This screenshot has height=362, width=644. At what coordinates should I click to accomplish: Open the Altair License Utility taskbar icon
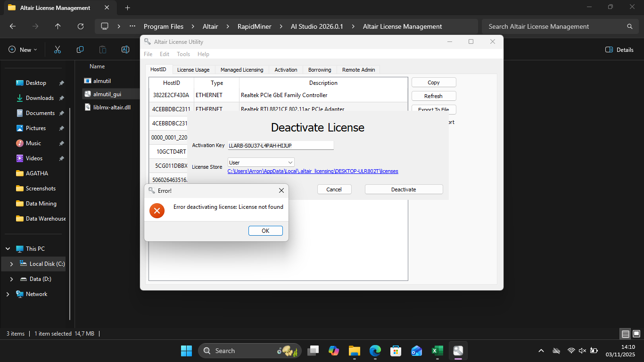[x=458, y=350]
